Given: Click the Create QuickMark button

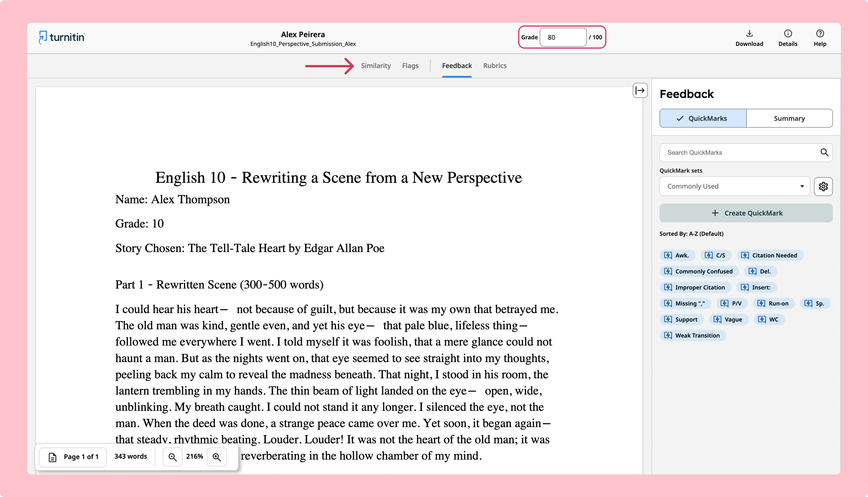Looking at the screenshot, I should tap(746, 213).
